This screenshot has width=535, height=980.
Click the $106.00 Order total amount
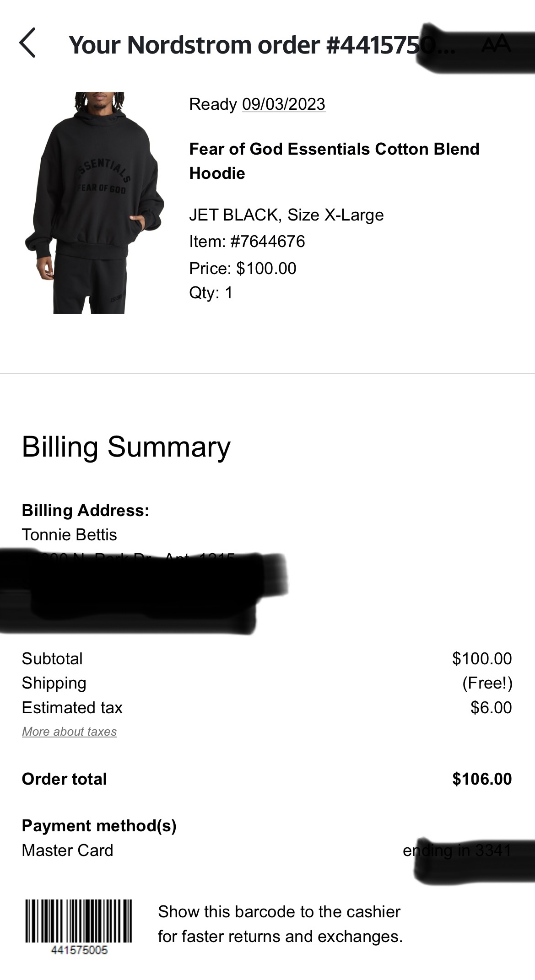pyautogui.click(x=481, y=779)
